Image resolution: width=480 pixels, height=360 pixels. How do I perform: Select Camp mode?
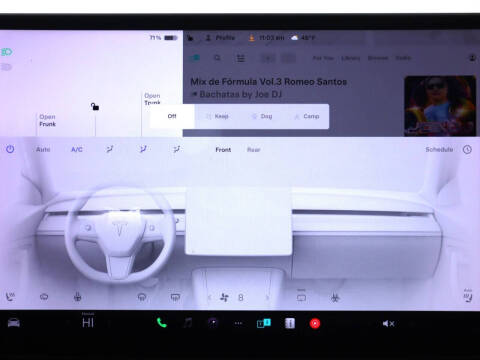tap(307, 116)
